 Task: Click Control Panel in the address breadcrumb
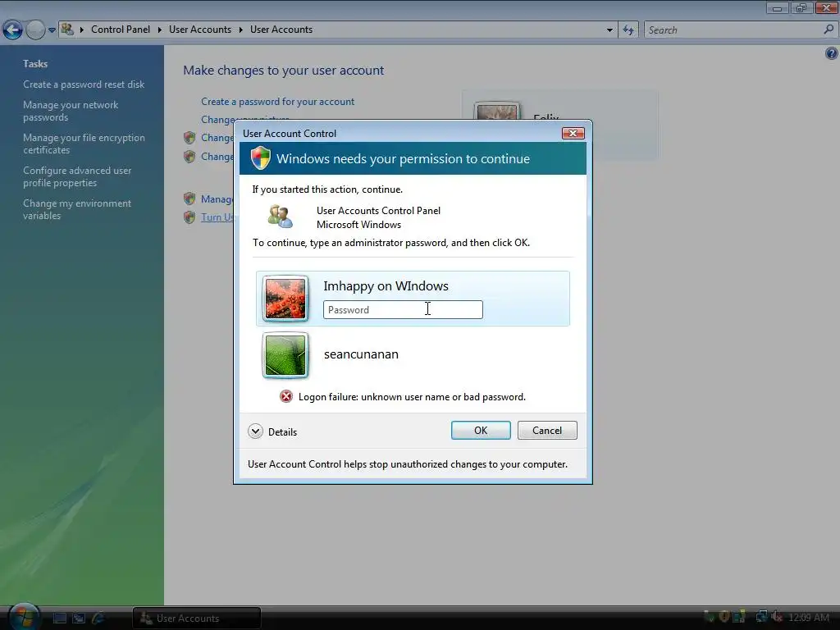[x=121, y=30]
